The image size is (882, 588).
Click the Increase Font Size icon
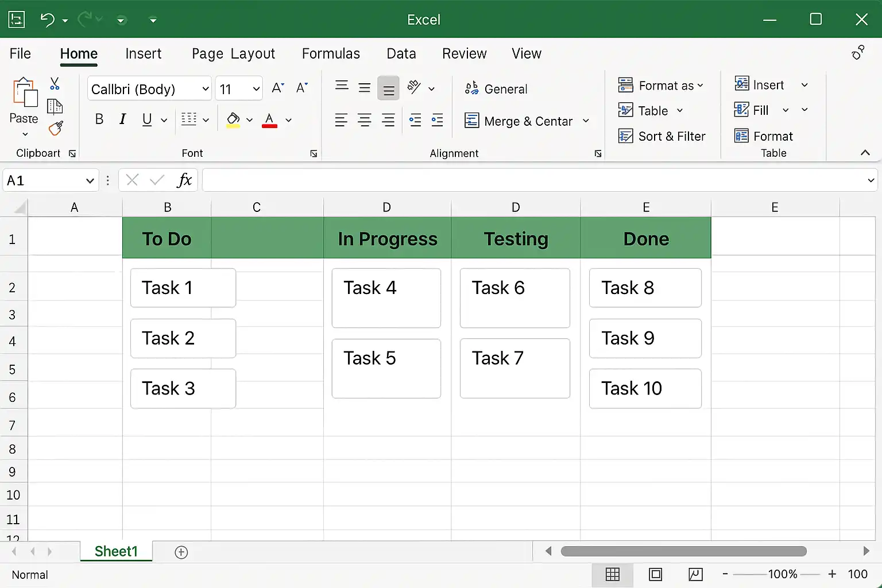click(x=278, y=88)
